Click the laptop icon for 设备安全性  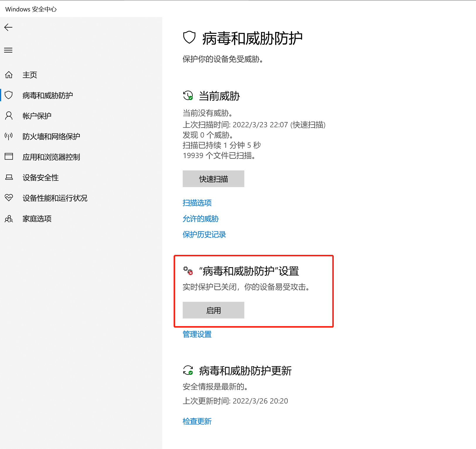pos(9,177)
